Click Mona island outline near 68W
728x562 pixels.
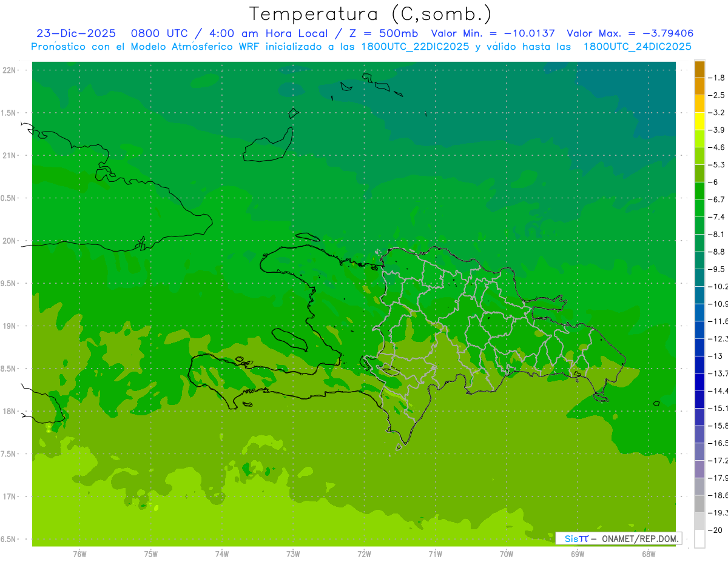coord(656,403)
